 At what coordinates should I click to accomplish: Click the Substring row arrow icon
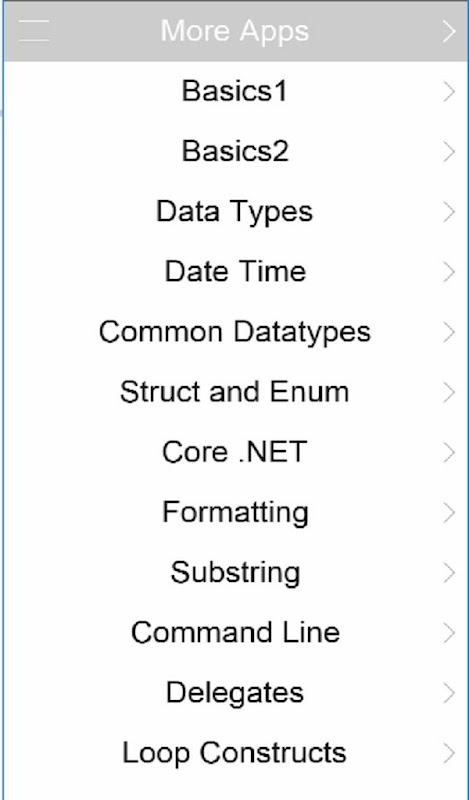click(x=449, y=573)
